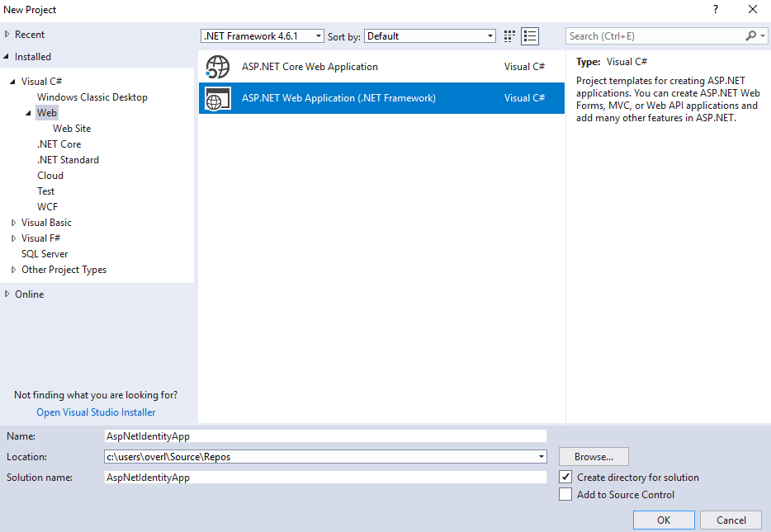The height and width of the screenshot is (532, 771).
Task: Click the Recent section label
Action: coord(30,35)
